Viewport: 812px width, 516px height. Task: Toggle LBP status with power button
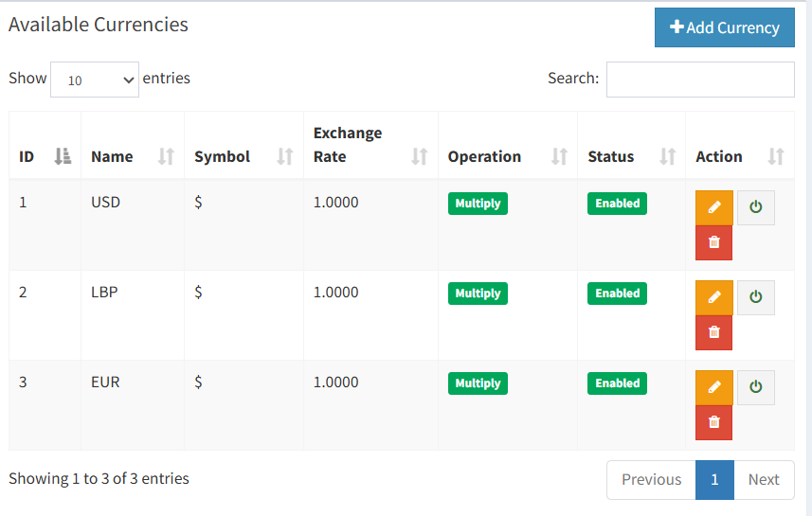(x=755, y=297)
